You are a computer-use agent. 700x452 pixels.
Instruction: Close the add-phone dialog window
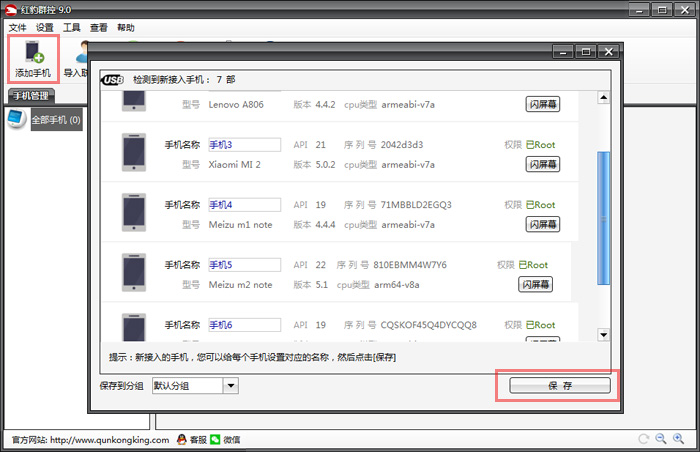[608, 52]
